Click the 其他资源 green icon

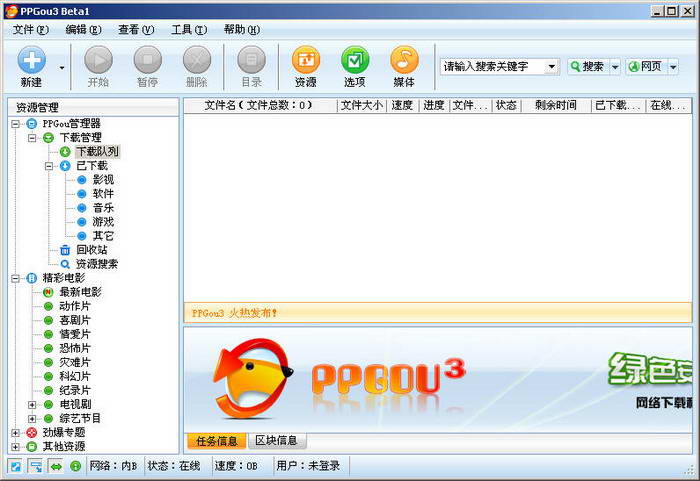click(32, 447)
